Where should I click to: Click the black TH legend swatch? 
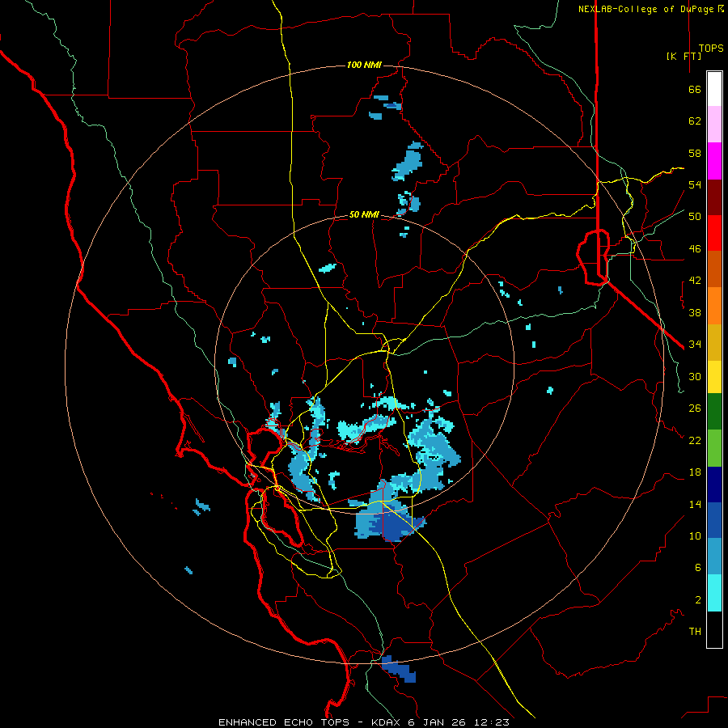pyautogui.click(x=714, y=629)
